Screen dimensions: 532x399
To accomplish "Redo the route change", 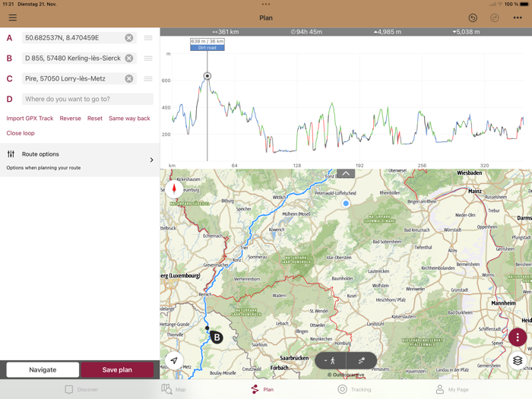I will pyautogui.click(x=495, y=17).
